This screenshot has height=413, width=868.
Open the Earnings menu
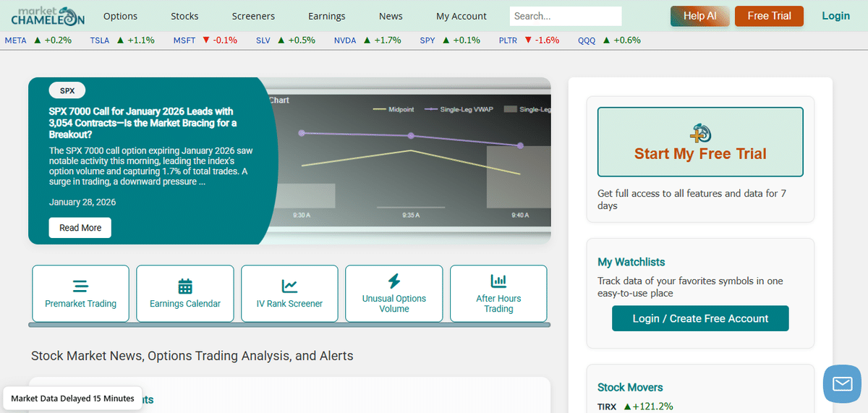(327, 16)
